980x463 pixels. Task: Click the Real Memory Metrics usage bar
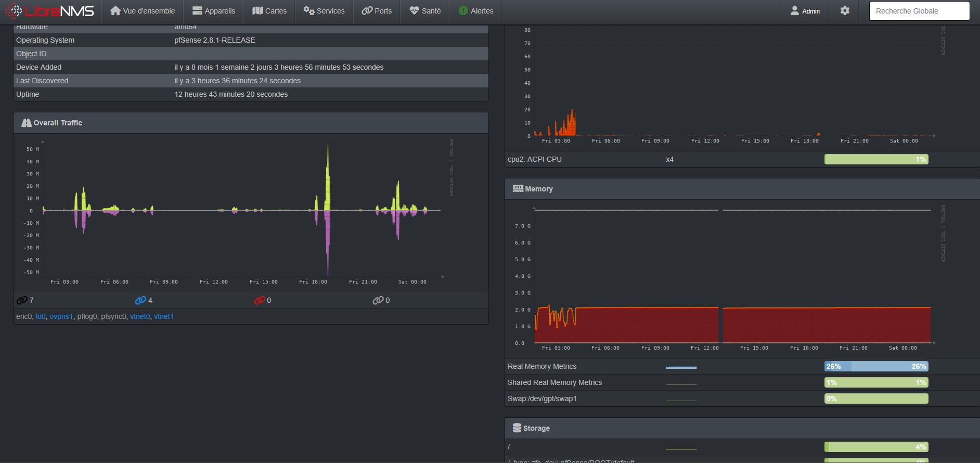[876, 366]
